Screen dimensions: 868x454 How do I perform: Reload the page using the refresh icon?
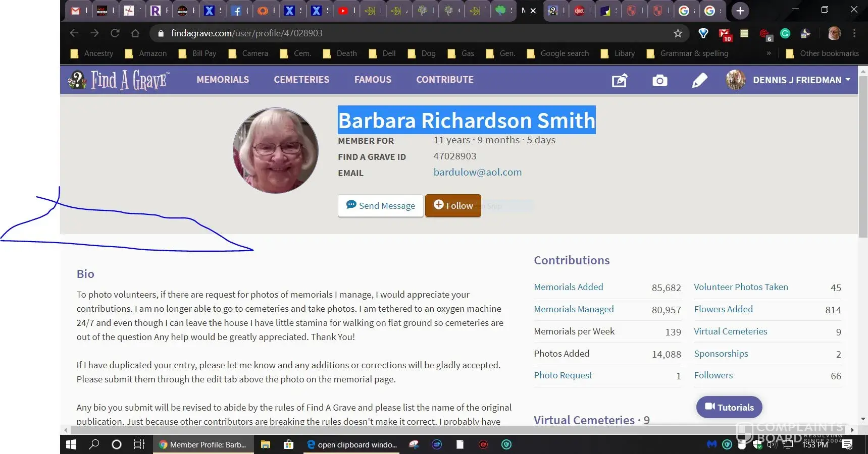tap(115, 33)
